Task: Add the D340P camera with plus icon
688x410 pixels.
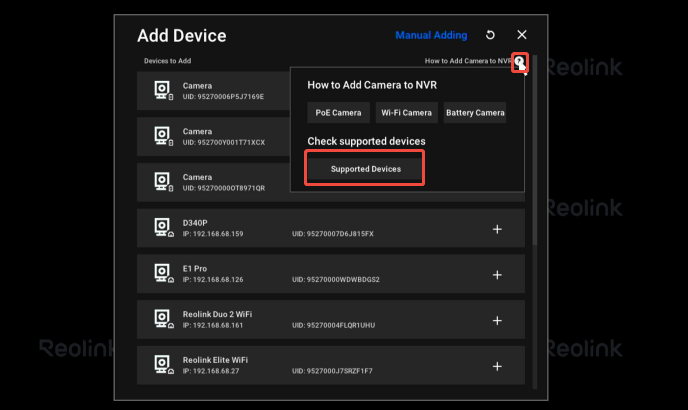Action: [x=497, y=229]
